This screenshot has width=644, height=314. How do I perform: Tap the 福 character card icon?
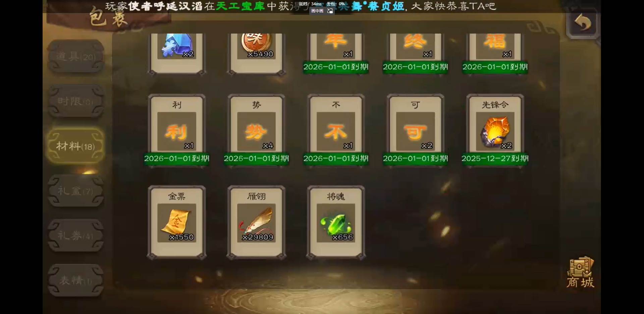pyautogui.click(x=495, y=46)
